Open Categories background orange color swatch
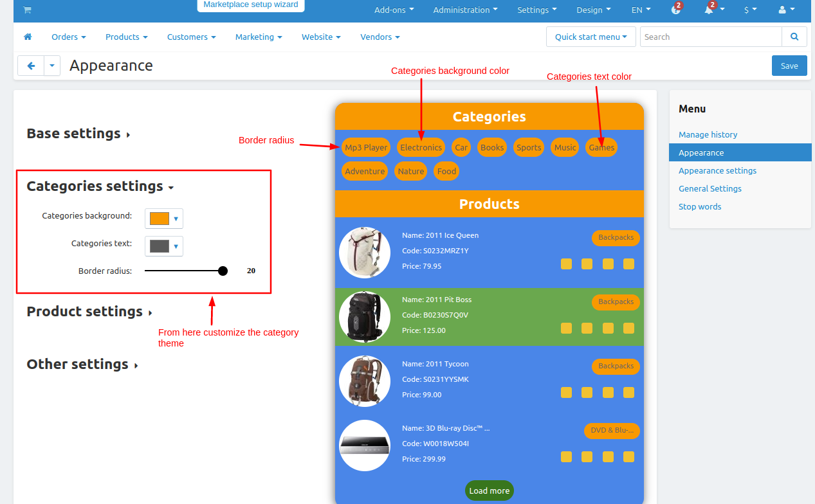Image resolution: width=815 pixels, height=504 pixels. [x=160, y=219]
